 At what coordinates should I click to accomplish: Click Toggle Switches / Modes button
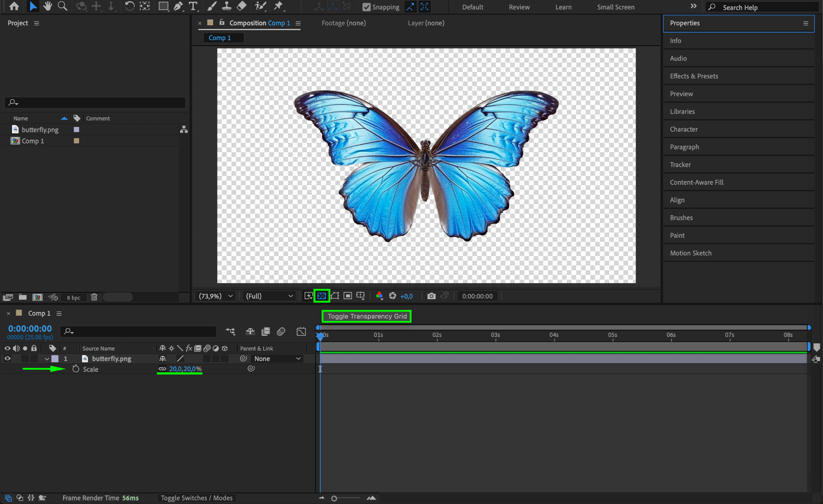click(x=197, y=498)
